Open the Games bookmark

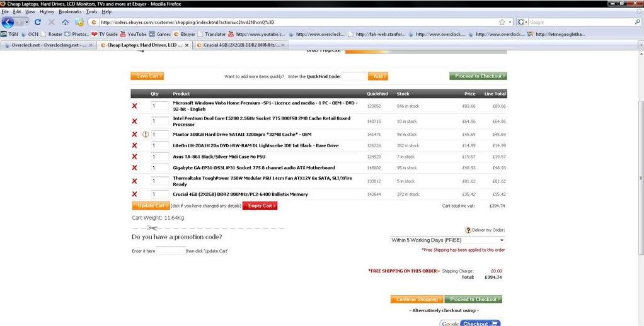160,34
